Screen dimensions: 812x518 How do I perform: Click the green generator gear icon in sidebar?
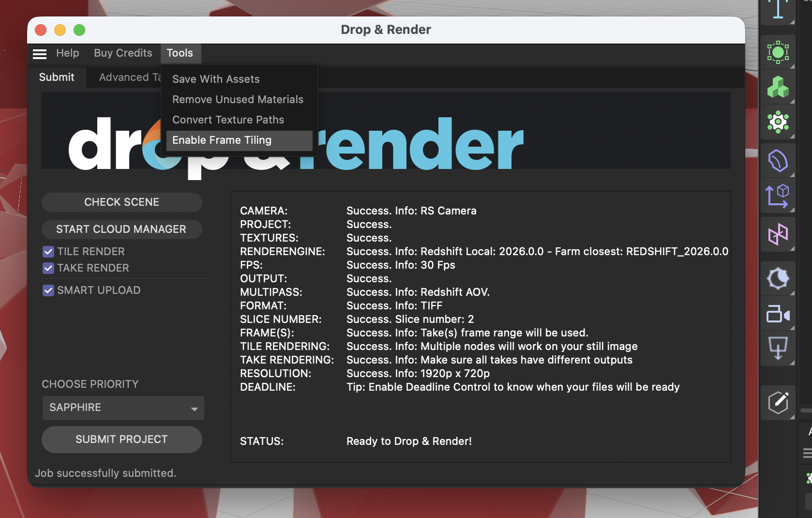[778, 122]
